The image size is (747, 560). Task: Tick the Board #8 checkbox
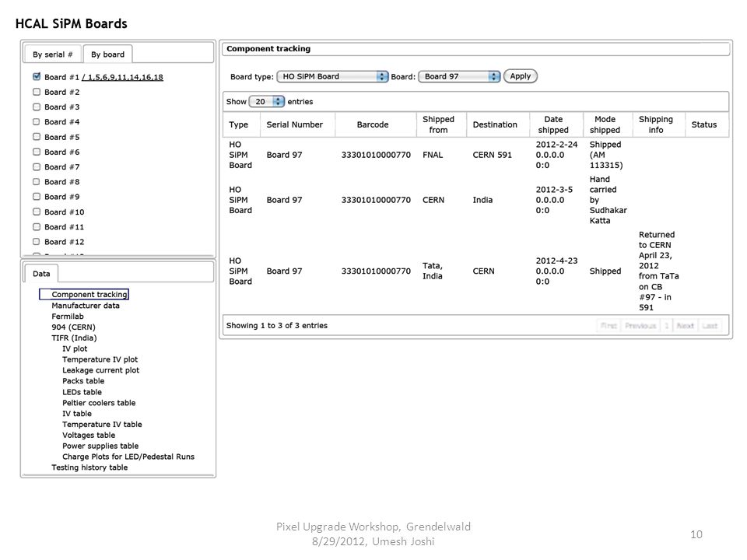coord(37,181)
